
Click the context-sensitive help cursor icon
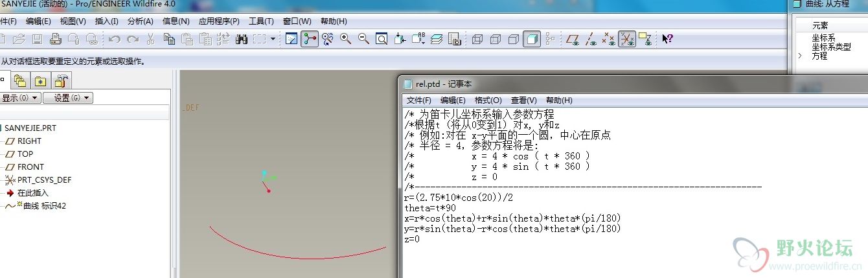[667, 39]
